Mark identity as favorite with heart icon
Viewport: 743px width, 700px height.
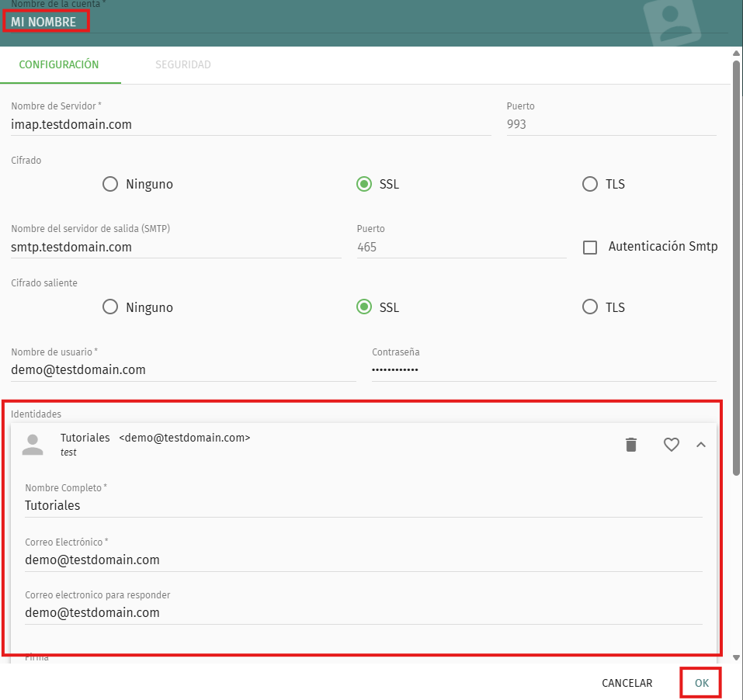click(x=671, y=445)
